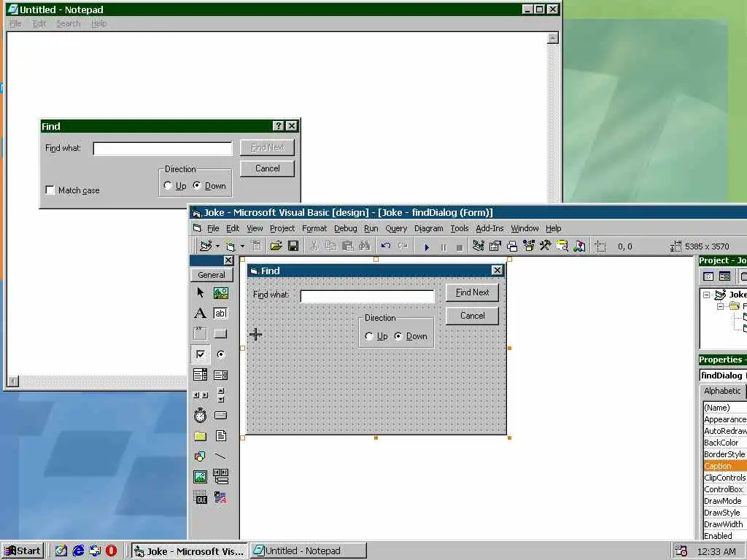Select the DriveListBox control tool

(220, 415)
